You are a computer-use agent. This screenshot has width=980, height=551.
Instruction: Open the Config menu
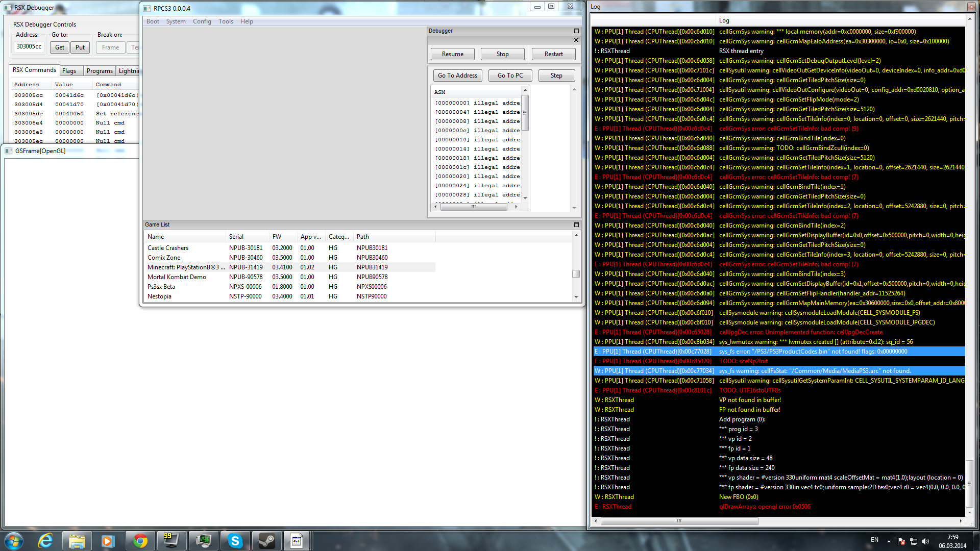coord(202,21)
